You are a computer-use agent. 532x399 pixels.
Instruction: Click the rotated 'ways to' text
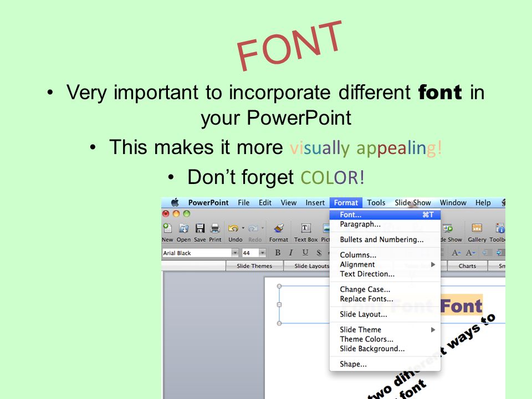[473, 332]
